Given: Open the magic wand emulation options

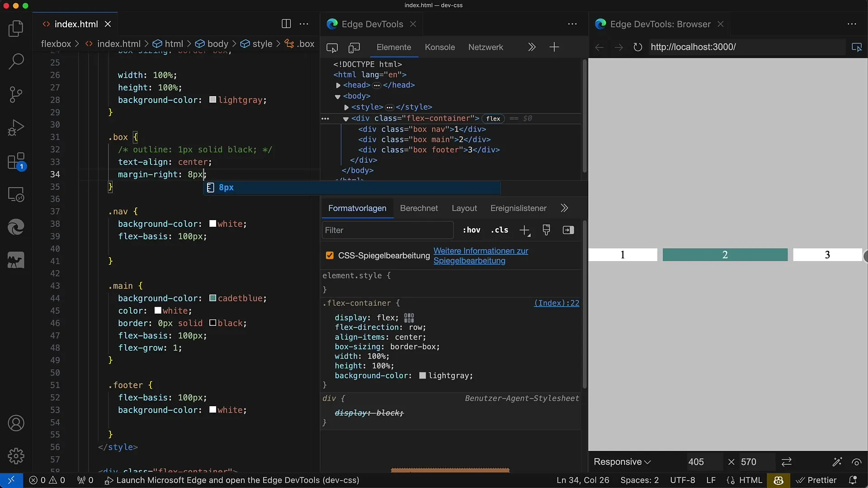Looking at the screenshot, I should pyautogui.click(x=837, y=462).
